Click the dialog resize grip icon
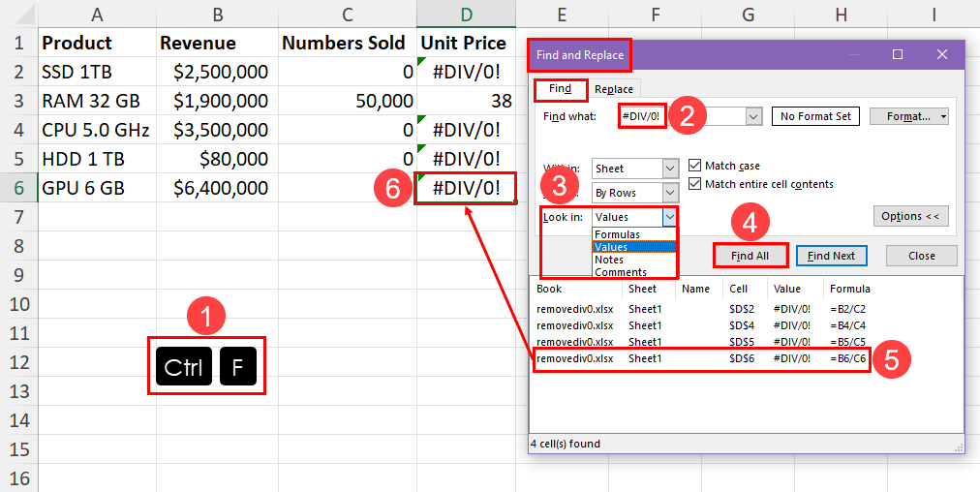Image resolution: width=980 pixels, height=492 pixels. click(959, 446)
